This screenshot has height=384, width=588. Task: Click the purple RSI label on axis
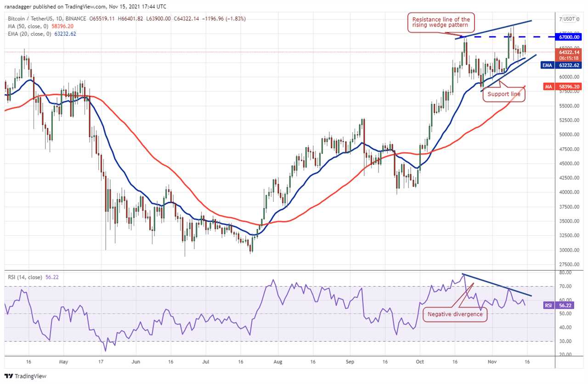pyautogui.click(x=549, y=305)
